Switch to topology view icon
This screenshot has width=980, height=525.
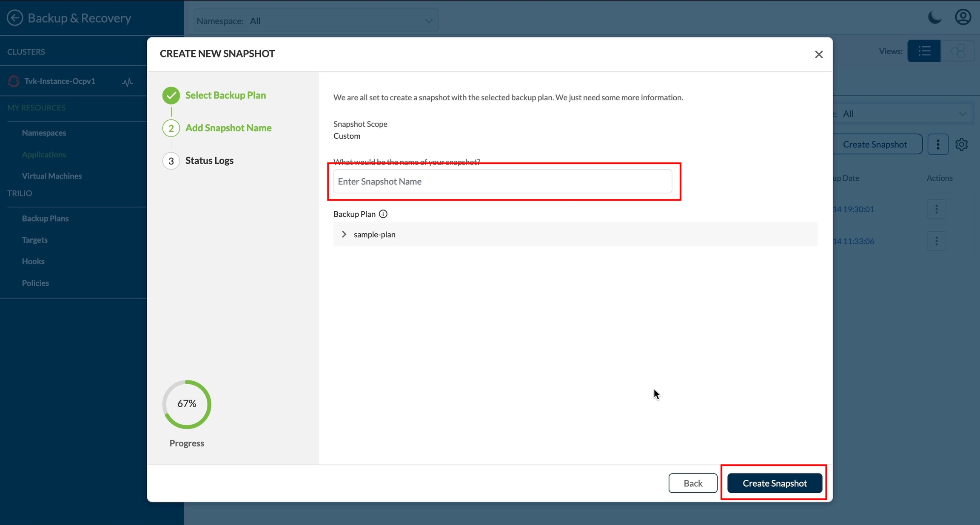click(x=957, y=51)
